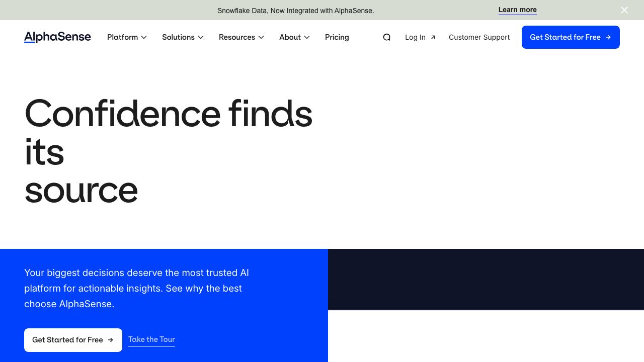644x362 pixels.
Task: Click the 'Your biggest decisions' paragraph
Action: [136, 289]
